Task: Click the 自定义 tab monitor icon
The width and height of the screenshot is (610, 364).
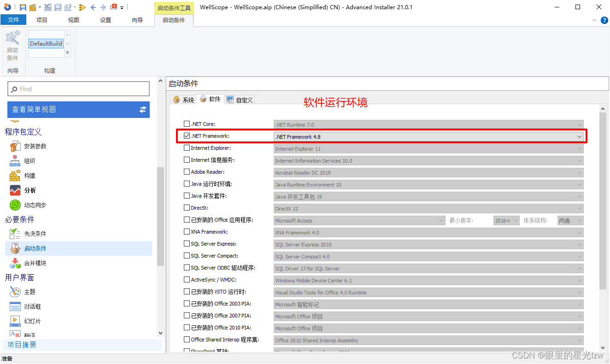Action: tap(230, 100)
